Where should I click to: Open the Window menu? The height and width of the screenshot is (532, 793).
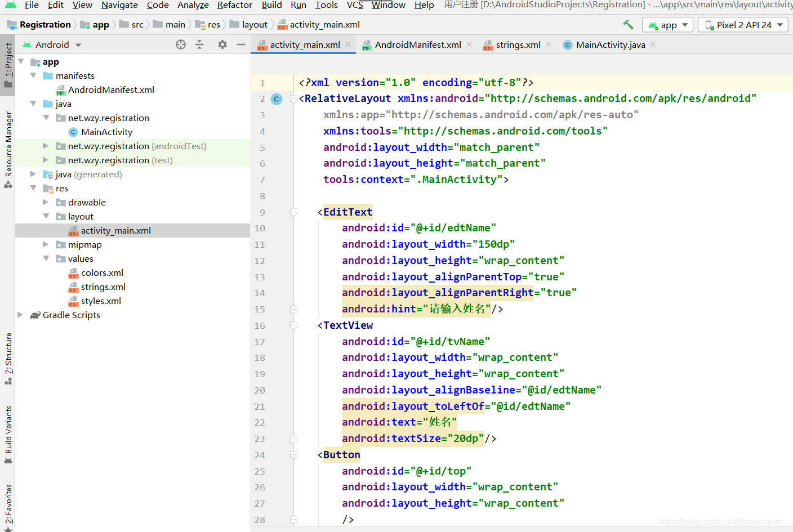coord(389,5)
